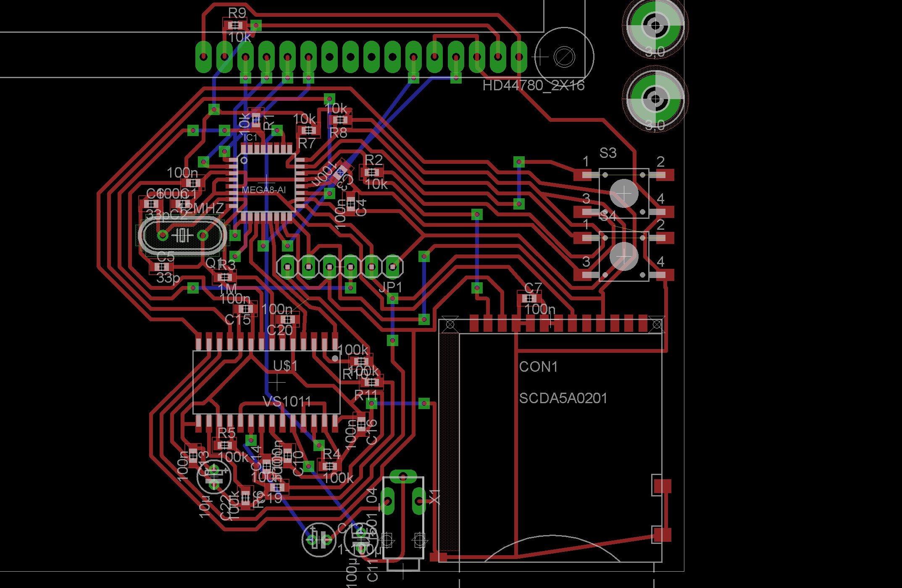Select the rightmost JP1 header pin

(x=392, y=267)
